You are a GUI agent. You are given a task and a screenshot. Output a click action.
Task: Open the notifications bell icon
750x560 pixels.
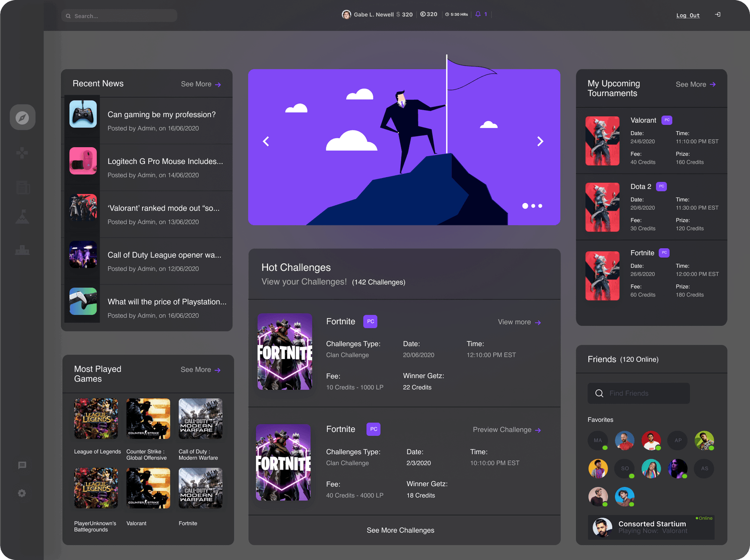tap(478, 14)
